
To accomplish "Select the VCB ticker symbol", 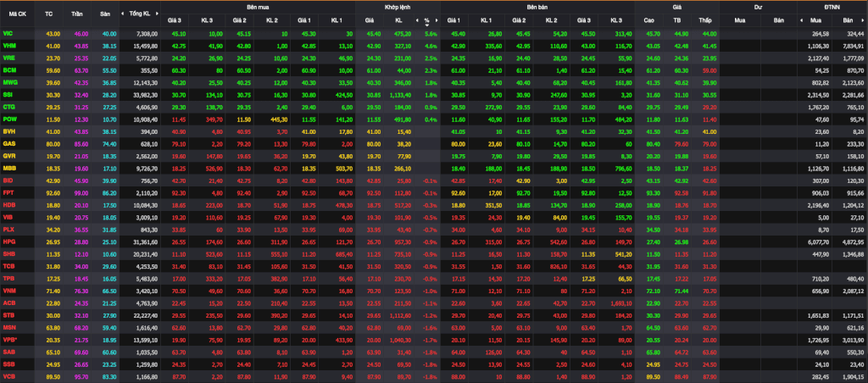I will [8, 375].
